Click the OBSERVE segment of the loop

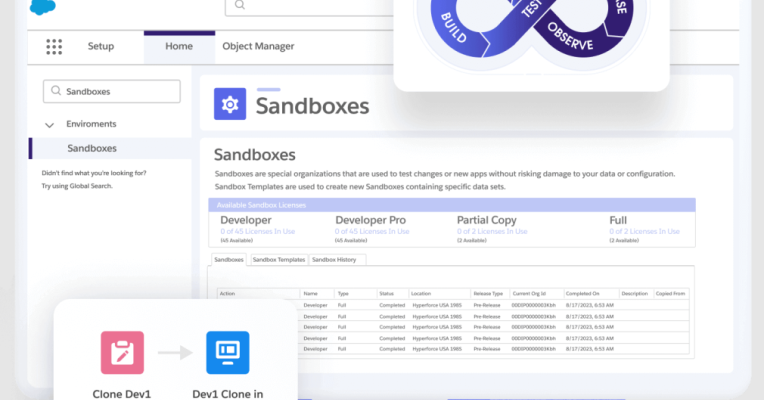570,37
